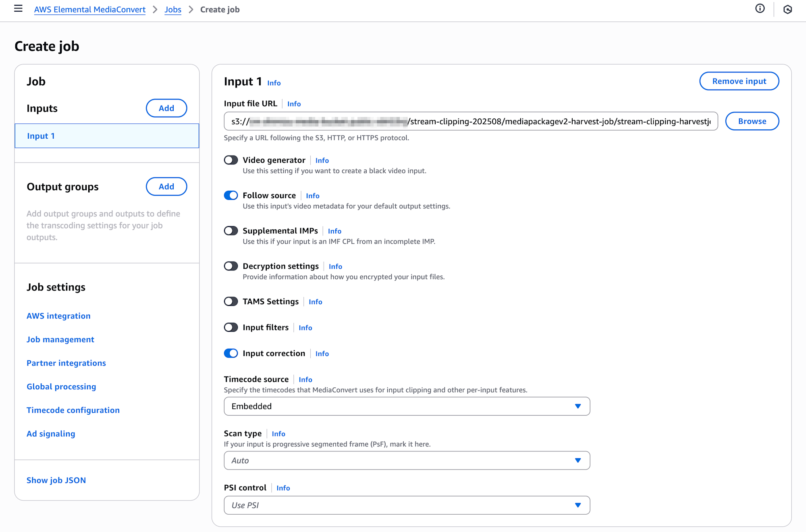Go to AWS Elemental MediaConvert breadcrumb
Viewport: 806px width, 532px height.
pos(90,9)
